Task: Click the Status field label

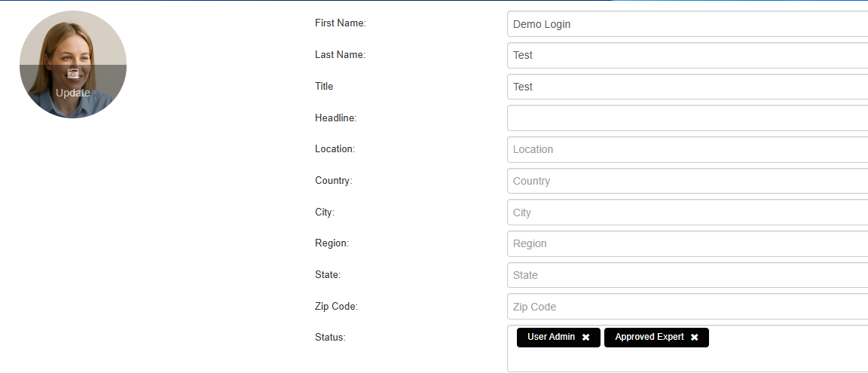Action: (x=330, y=338)
